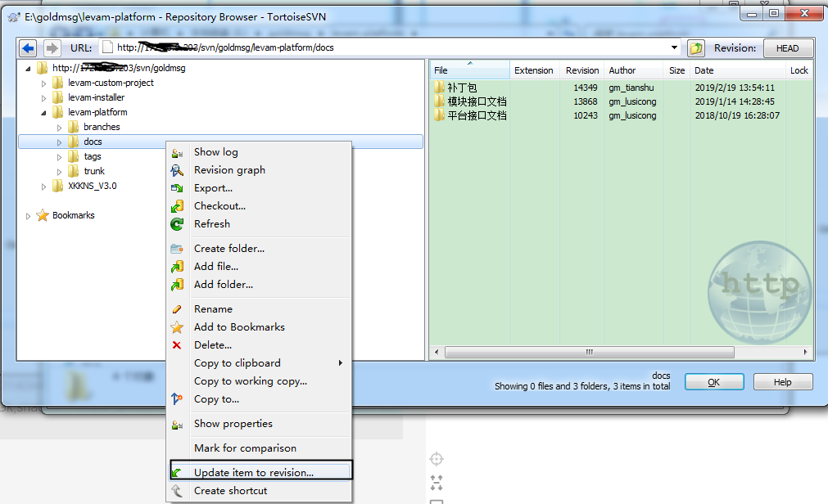Image resolution: width=828 pixels, height=504 pixels.
Task: Click the Bookmarks star icon in tree
Action: [x=43, y=215]
